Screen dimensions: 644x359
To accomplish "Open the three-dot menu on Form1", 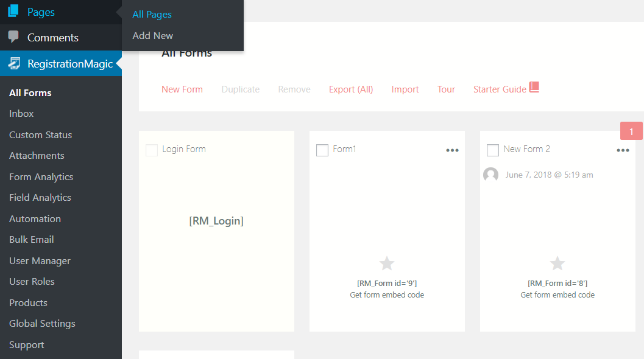I will pos(452,150).
